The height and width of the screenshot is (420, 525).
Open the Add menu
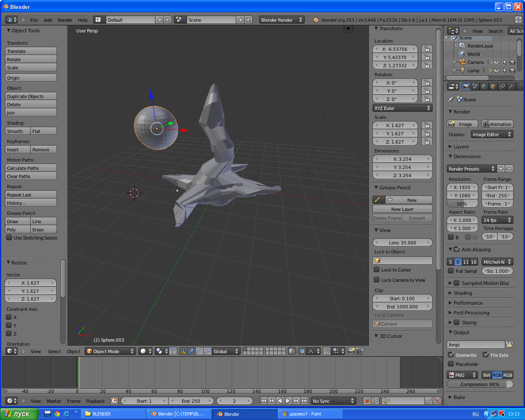click(x=48, y=20)
